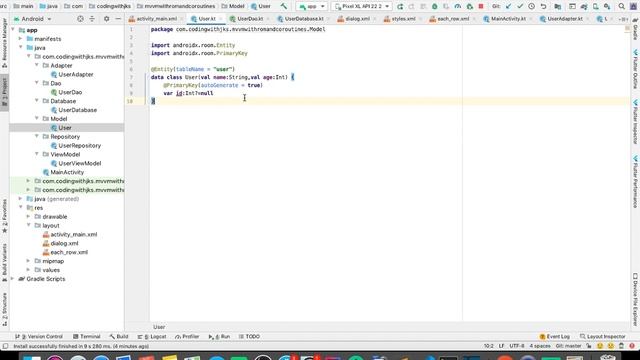This screenshot has height=360, width=640.
Task: Click the Debug app bug icon
Action: point(435,7)
